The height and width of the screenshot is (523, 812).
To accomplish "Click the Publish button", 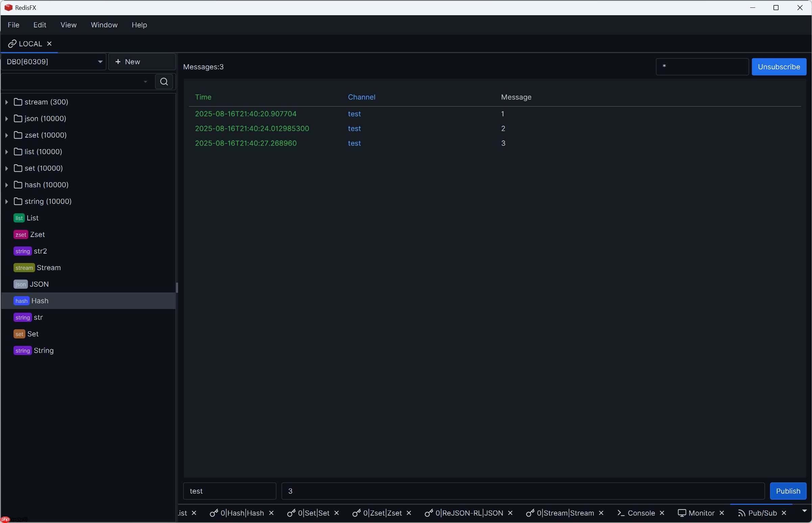I will tap(788, 491).
